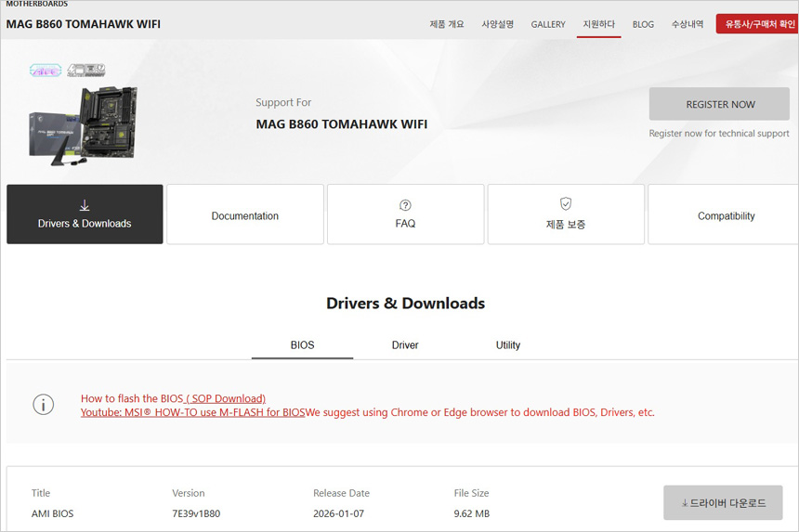Click the download arrow icon in Drivers & Downloads

coord(85,205)
